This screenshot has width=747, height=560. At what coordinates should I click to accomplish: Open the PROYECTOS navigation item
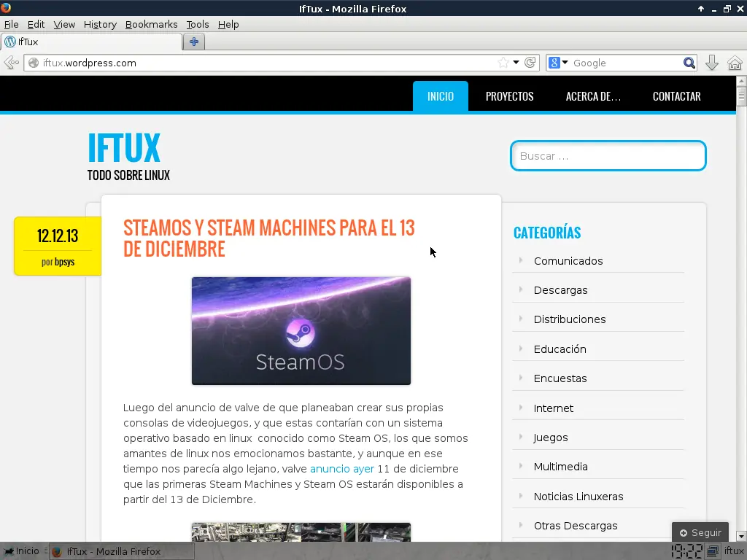(509, 96)
